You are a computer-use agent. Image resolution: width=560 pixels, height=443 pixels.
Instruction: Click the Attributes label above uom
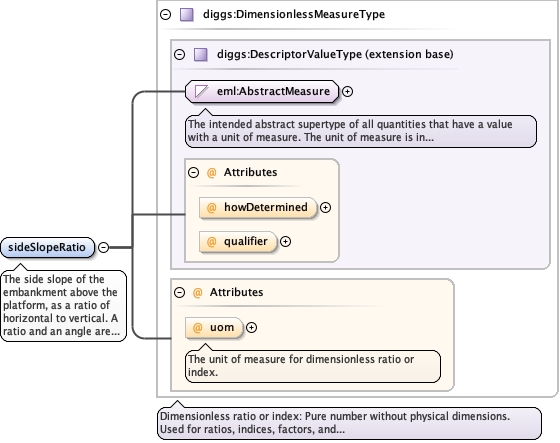[236, 293]
